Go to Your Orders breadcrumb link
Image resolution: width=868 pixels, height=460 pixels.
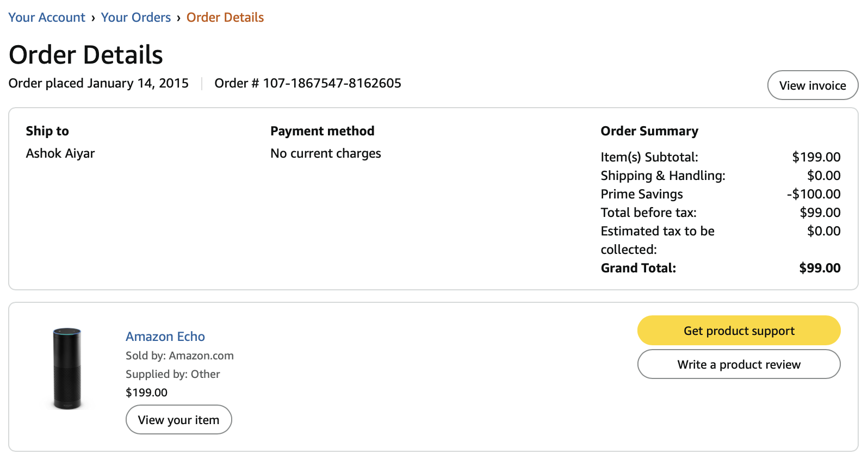tap(136, 17)
